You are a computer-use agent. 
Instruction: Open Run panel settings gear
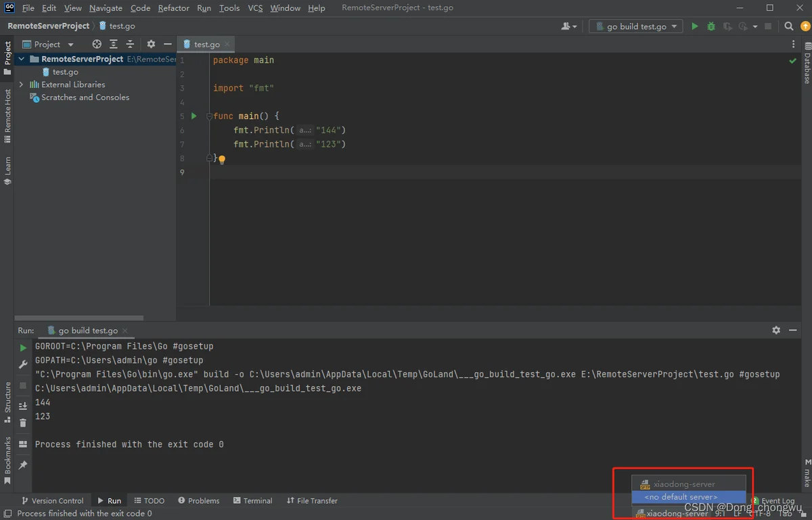[776, 330]
